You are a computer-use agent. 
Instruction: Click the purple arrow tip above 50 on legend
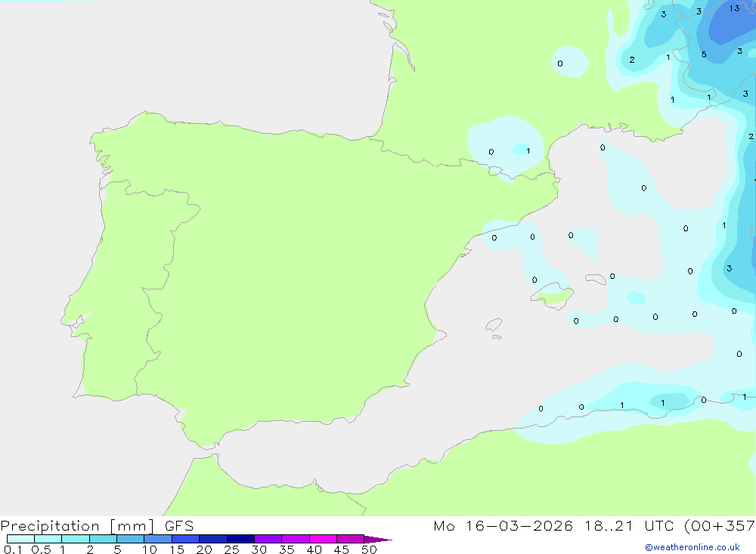378,539
